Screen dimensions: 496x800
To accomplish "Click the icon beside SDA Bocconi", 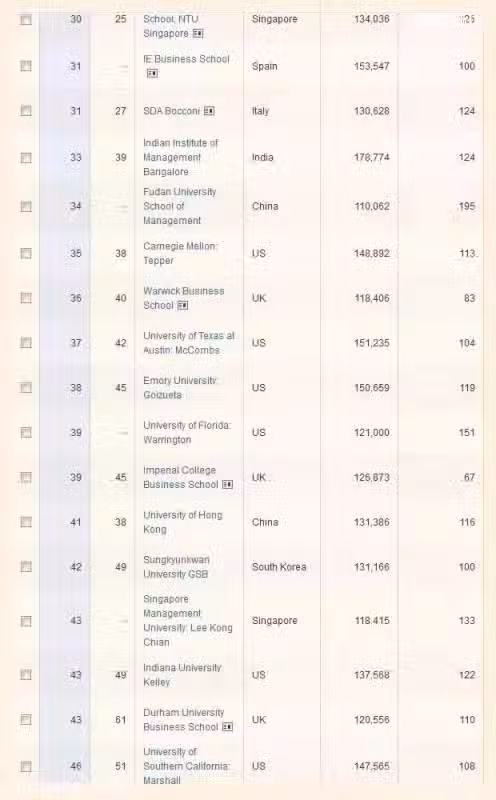I will (x=209, y=111).
